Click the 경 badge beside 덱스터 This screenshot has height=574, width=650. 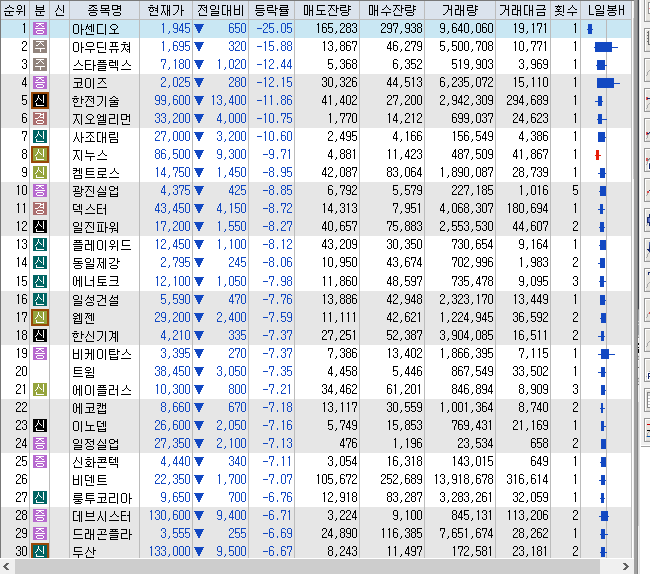(x=40, y=209)
